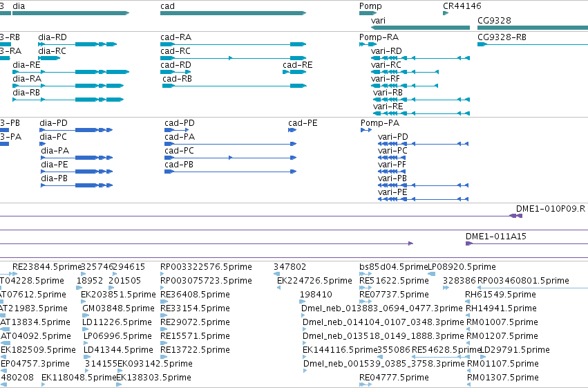Select transcript vari-RC
This screenshot has width=588, height=388.
pyautogui.click(x=405, y=72)
